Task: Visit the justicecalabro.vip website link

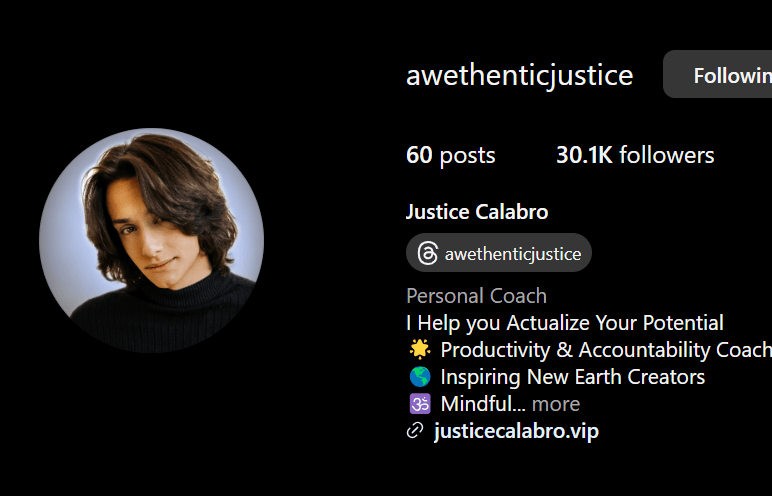Action: 516,431
